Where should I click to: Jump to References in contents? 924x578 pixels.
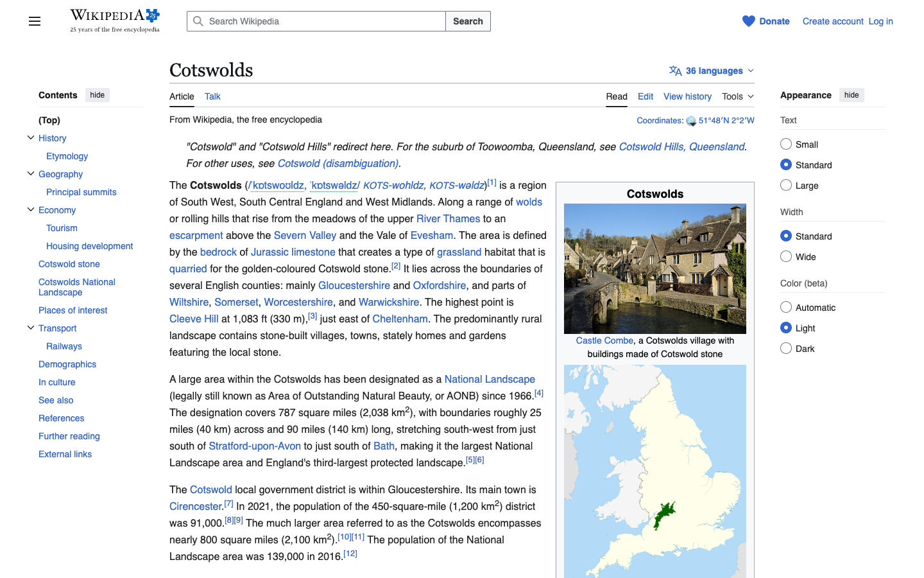pos(62,418)
